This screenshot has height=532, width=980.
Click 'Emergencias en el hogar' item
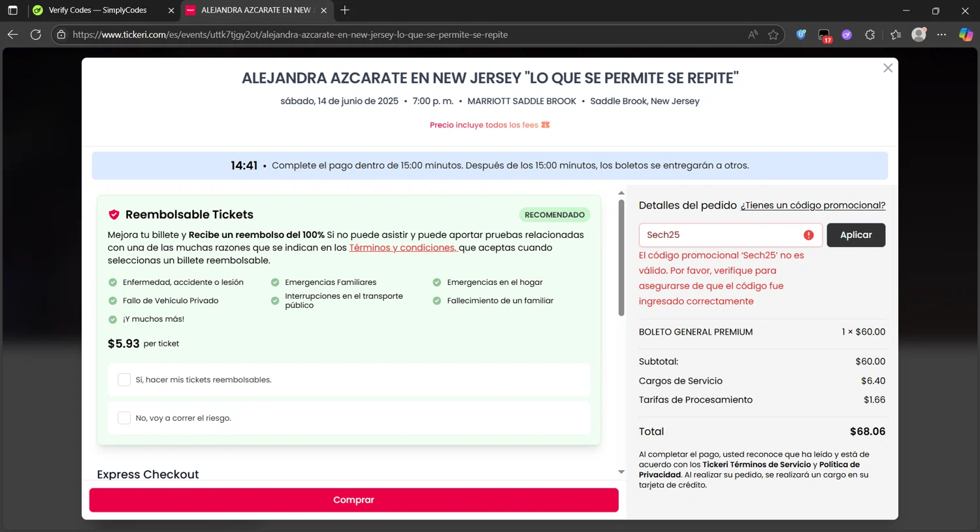pos(495,282)
